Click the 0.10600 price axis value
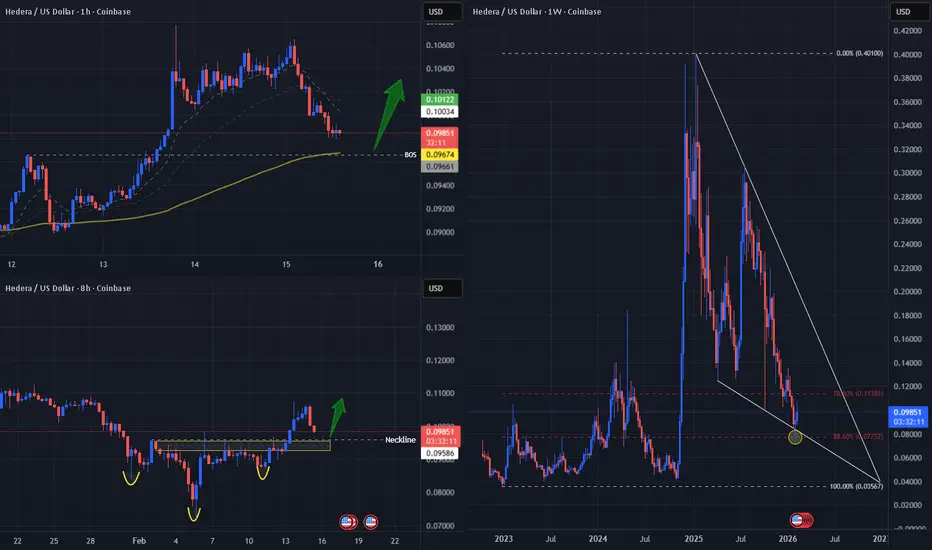 pos(440,45)
